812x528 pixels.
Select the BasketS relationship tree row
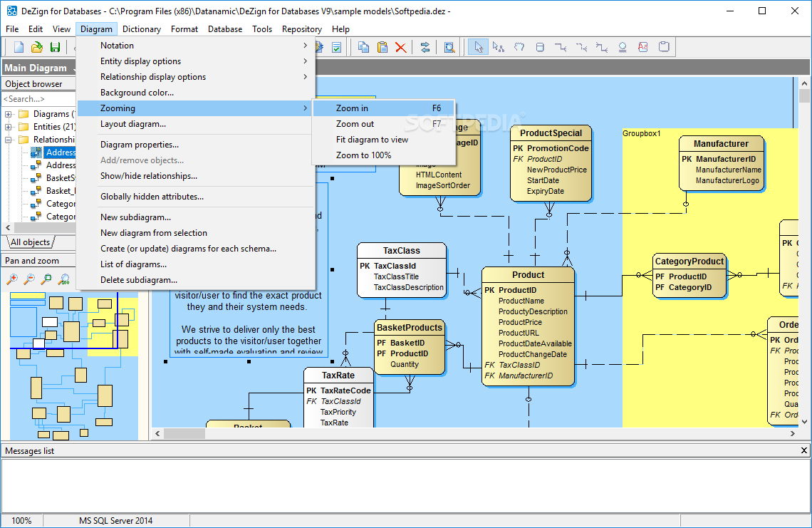click(61, 177)
